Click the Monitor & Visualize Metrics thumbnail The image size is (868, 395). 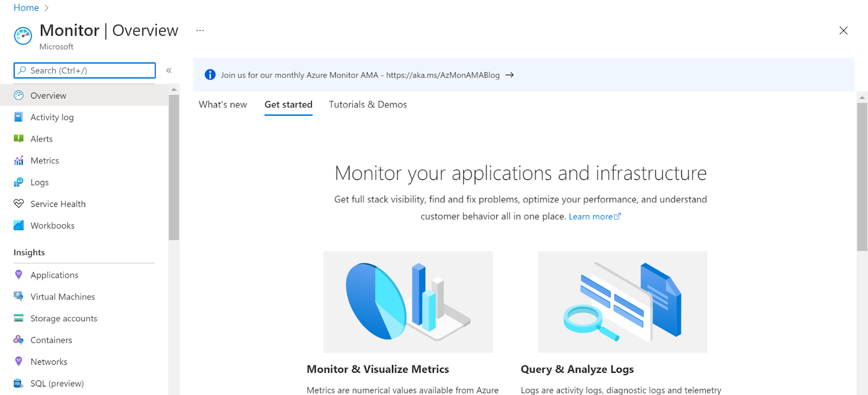408,302
